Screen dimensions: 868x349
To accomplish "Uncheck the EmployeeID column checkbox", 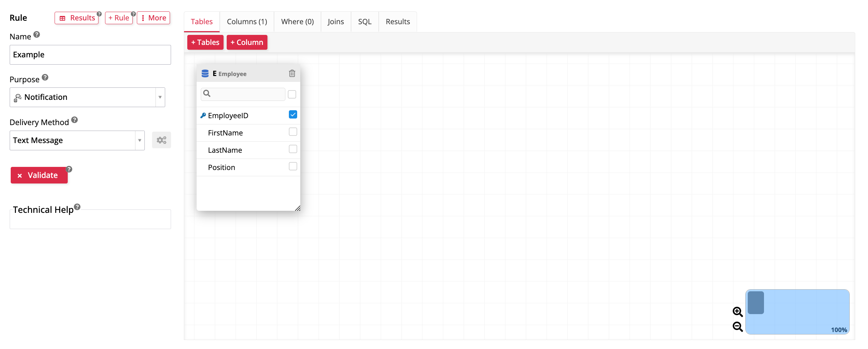I will coord(293,115).
